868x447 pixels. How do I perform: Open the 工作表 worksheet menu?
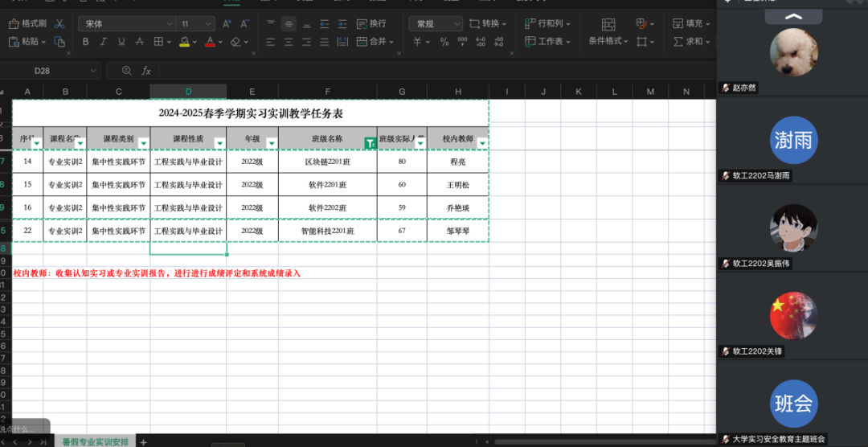click(x=547, y=42)
